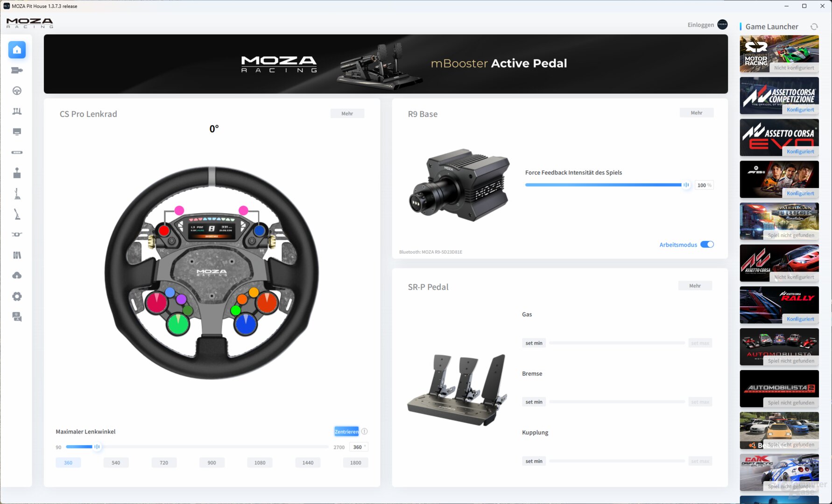Open the Automobilista 2 game thumbnail

click(x=779, y=389)
